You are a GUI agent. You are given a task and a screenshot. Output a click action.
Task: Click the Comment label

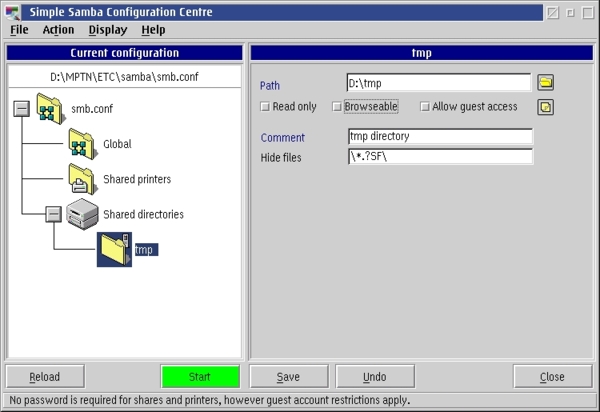click(283, 138)
